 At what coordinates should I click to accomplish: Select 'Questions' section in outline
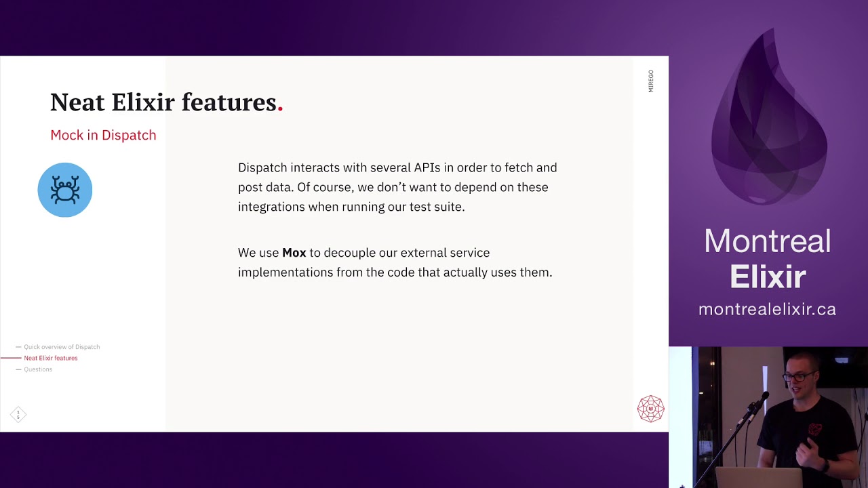click(x=38, y=369)
